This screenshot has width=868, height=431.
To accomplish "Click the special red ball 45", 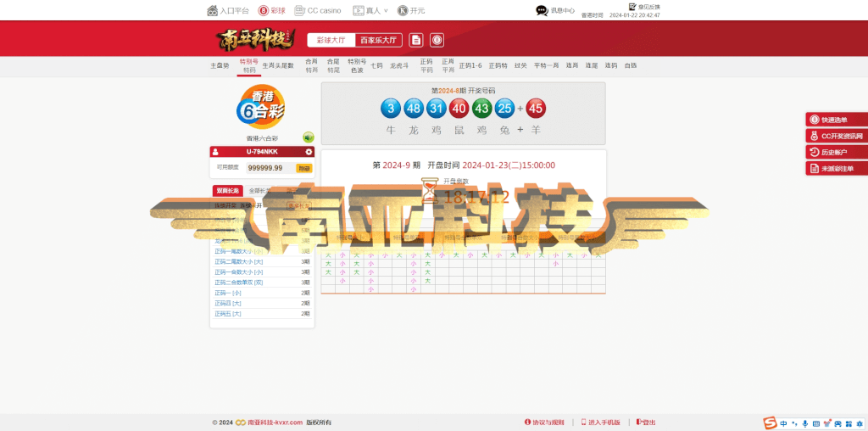I will 536,109.
